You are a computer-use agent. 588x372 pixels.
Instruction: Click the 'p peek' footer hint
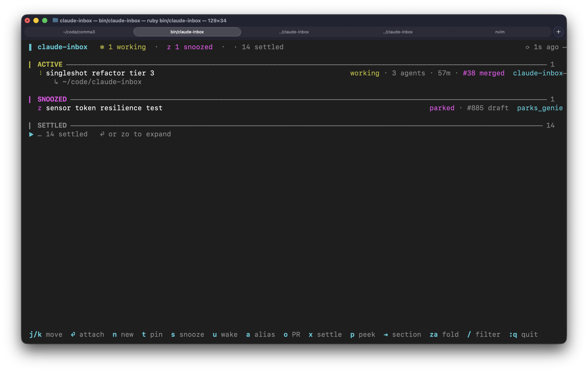363,335
